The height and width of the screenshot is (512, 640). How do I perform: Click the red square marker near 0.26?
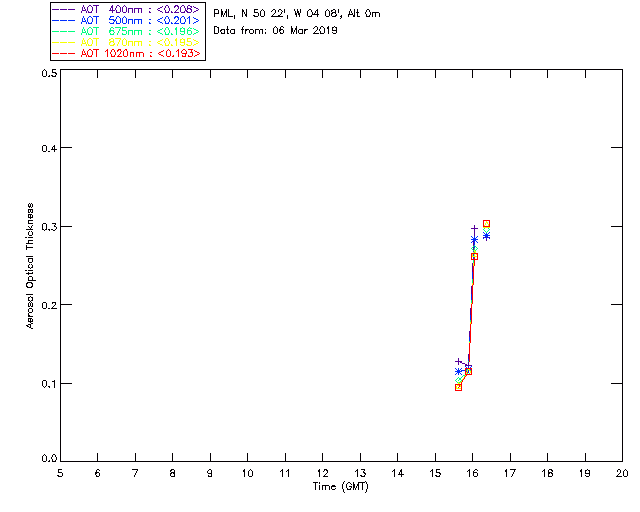[x=474, y=256]
